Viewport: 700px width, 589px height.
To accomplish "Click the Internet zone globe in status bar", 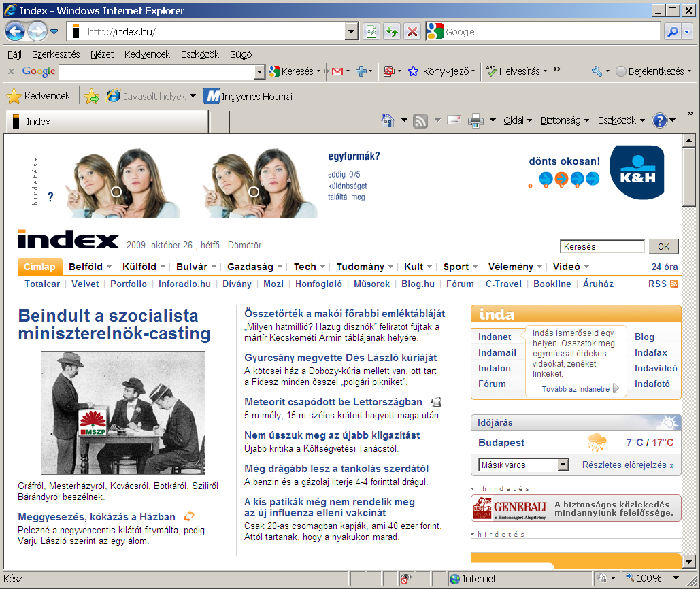I will pos(454,579).
